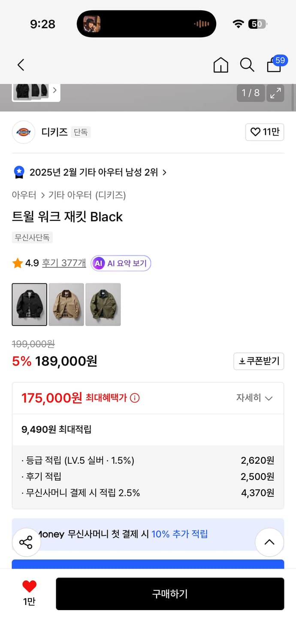The width and height of the screenshot is (296, 644).
Task: Open the 기타 아우터 category breadcrumb
Action: coord(68,195)
